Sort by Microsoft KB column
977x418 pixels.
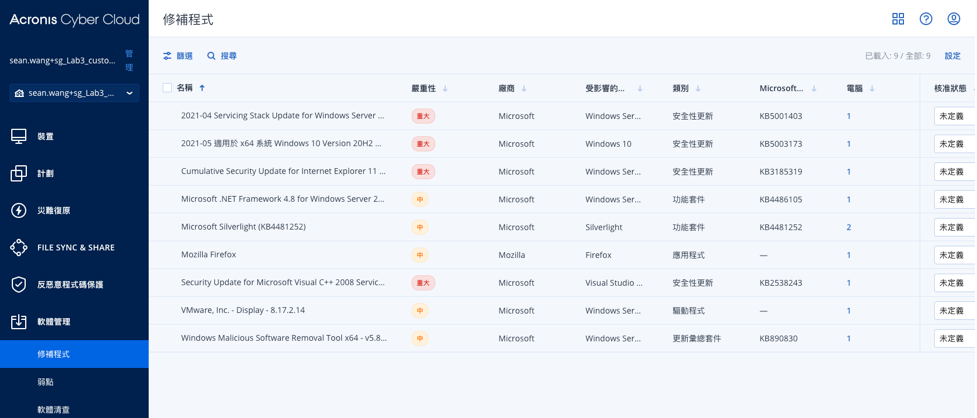(788, 88)
